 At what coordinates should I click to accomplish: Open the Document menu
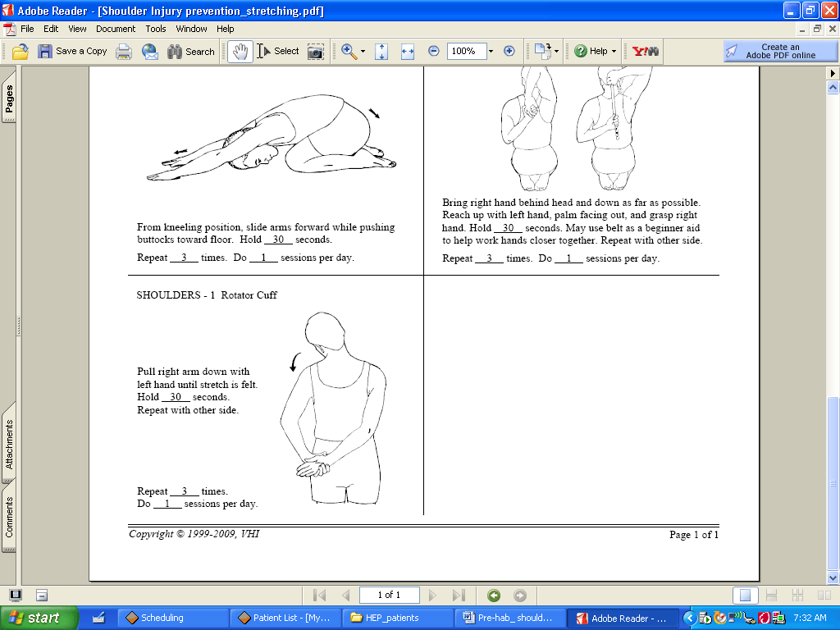click(116, 29)
